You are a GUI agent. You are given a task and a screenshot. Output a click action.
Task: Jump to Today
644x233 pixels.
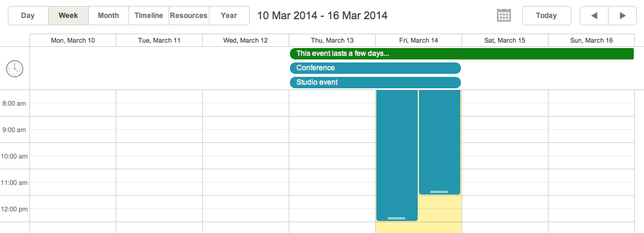[x=546, y=16]
